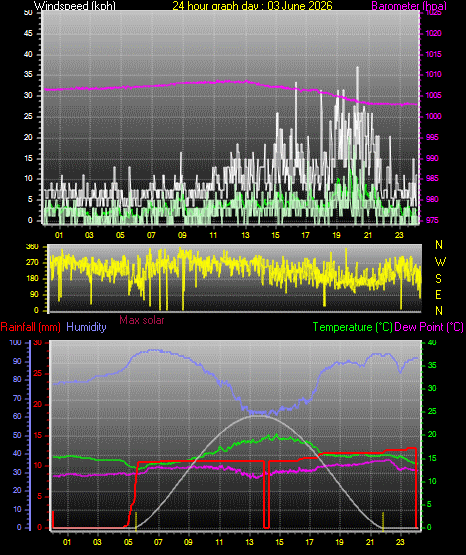
Task: Click the W compass label
Action: 440,262
